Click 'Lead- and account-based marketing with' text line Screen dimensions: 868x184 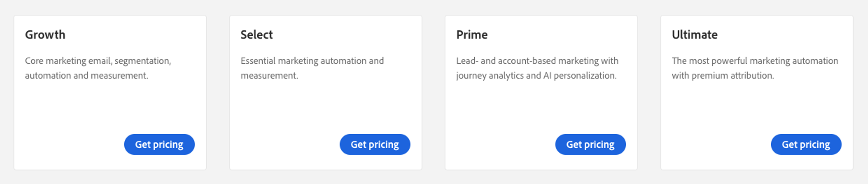pos(537,61)
